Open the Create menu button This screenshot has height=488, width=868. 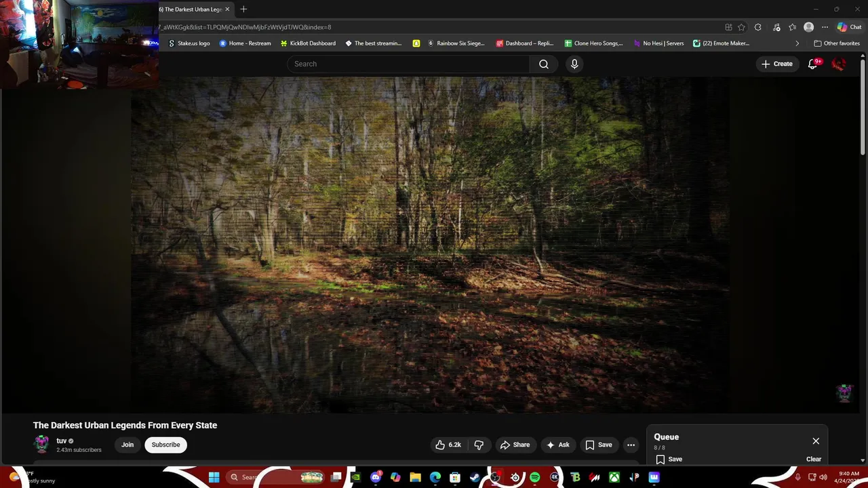click(x=776, y=64)
